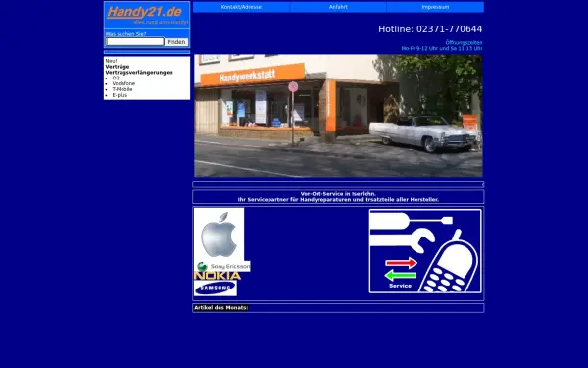This screenshot has width=588, height=368.
Task: Click 'Vor-Ort-Service in Iserlohn.' heading
Action: tap(338, 194)
